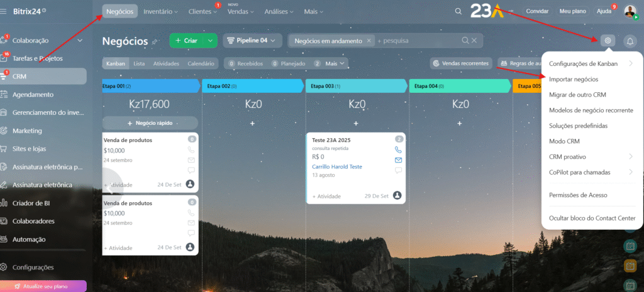Image resolution: width=644 pixels, height=292 pixels.
Task: Click the top bar search magnifier icon
Action: point(458,11)
